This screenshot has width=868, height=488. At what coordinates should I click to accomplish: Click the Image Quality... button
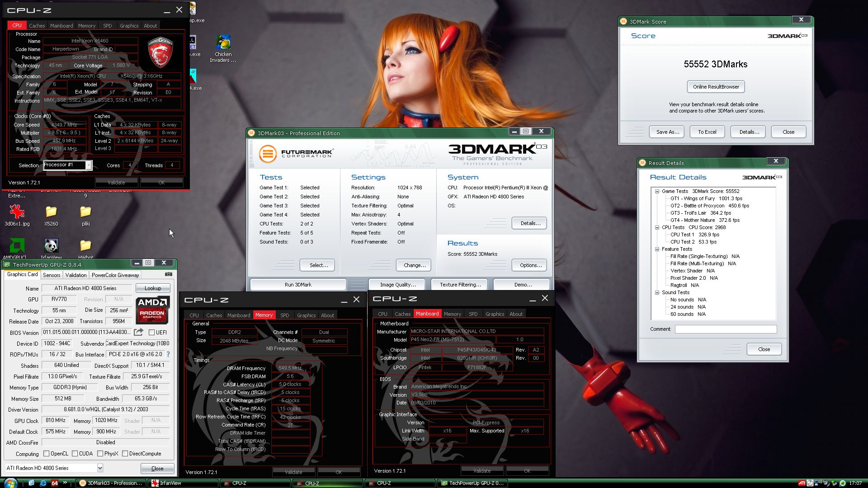[x=398, y=285]
